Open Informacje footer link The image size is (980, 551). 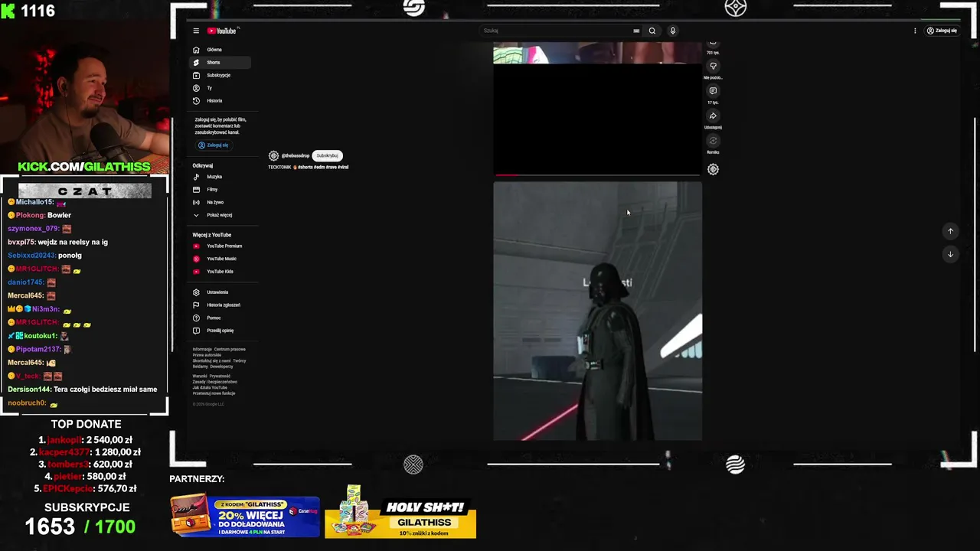202,349
